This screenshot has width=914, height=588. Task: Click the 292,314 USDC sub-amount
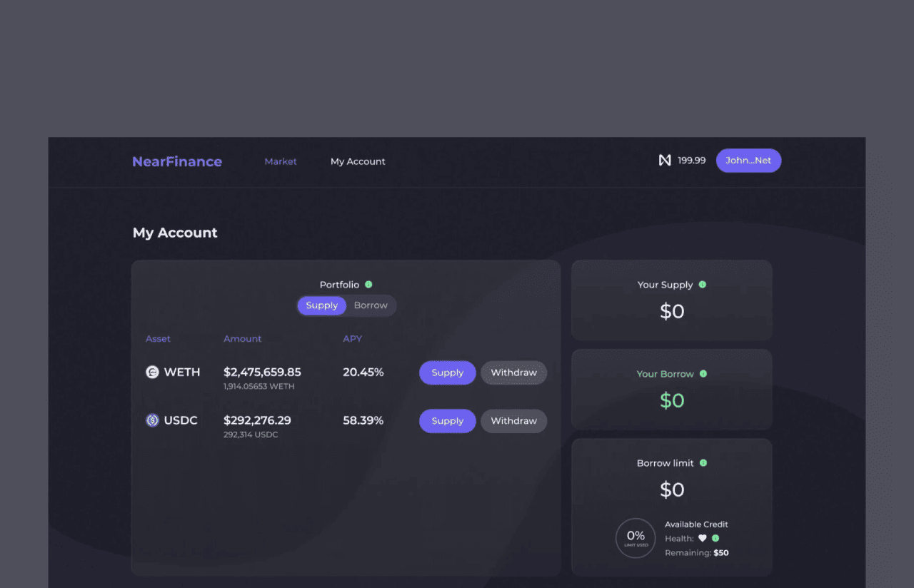[251, 435]
